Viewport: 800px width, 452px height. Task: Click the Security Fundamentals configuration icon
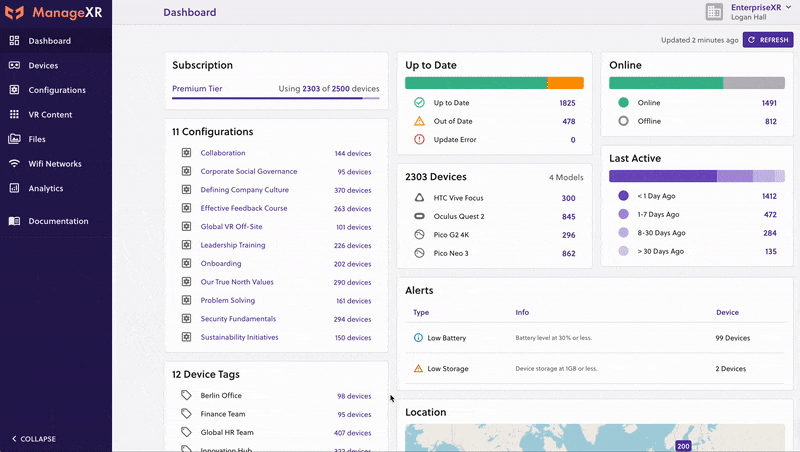[x=186, y=318]
